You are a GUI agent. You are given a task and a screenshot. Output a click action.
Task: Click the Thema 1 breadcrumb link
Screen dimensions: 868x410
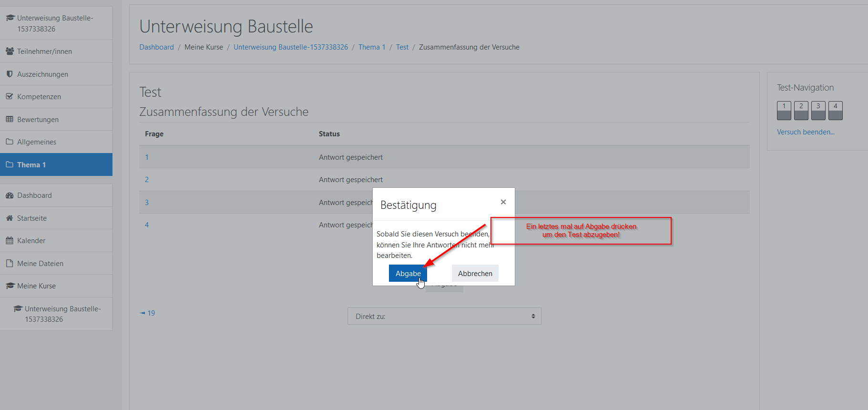(x=371, y=47)
